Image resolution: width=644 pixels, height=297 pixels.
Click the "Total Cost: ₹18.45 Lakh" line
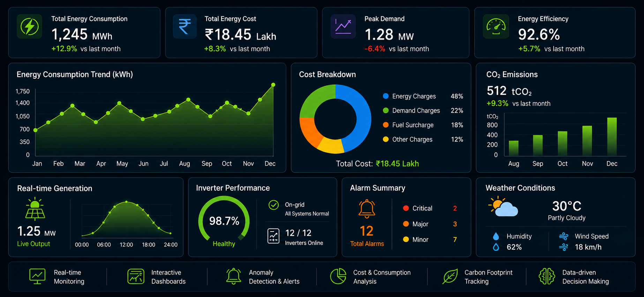tap(377, 163)
